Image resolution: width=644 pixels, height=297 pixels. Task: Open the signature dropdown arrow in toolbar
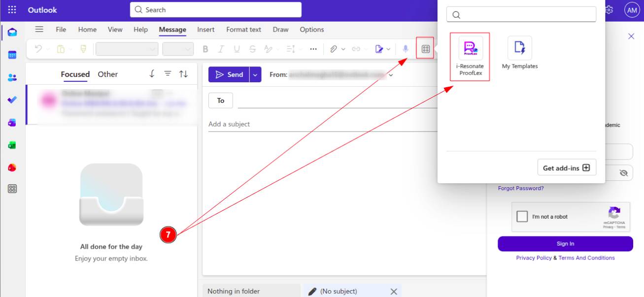(388, 49)
